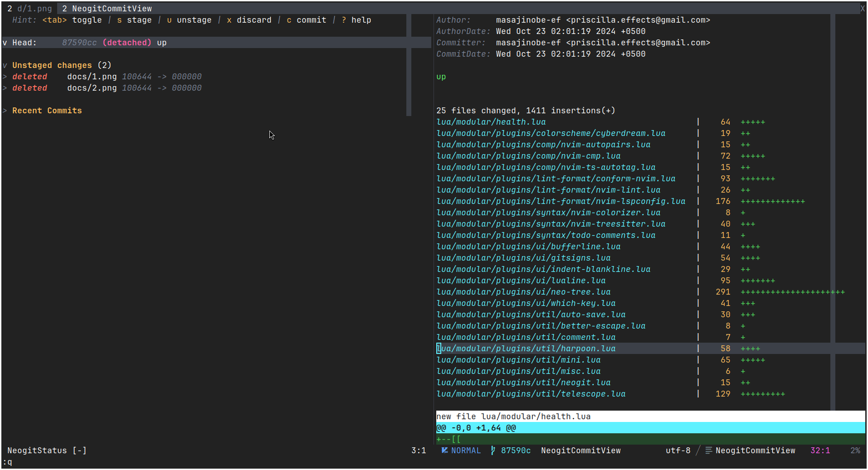Screen dimensions: 868x470
Task: Click the utf-8 encoding indicator
Action: pos(678,451)
